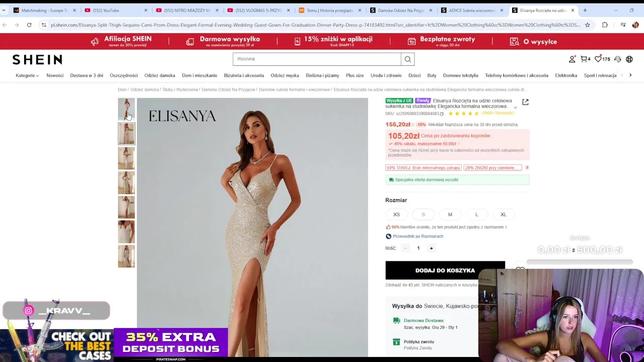Click the main dress product image
The image size is (644, 362).
coord(253,227)
